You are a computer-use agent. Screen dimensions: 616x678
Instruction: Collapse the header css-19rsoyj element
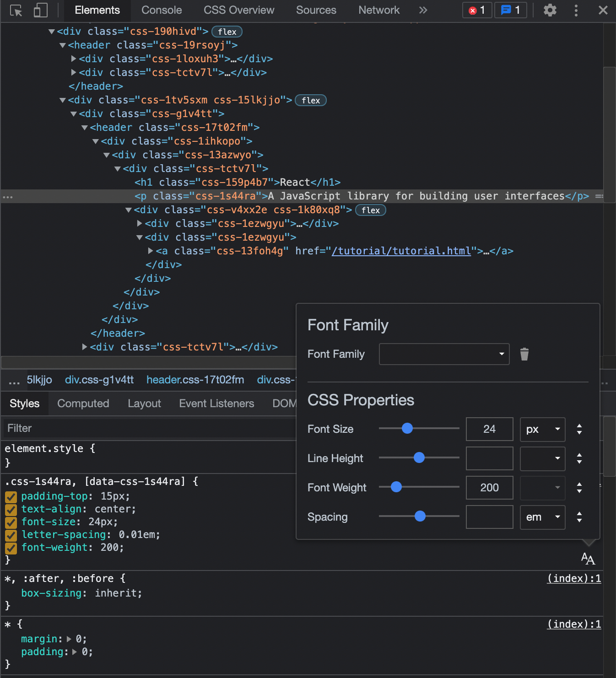pyautogui.click(x=63, y=45)
